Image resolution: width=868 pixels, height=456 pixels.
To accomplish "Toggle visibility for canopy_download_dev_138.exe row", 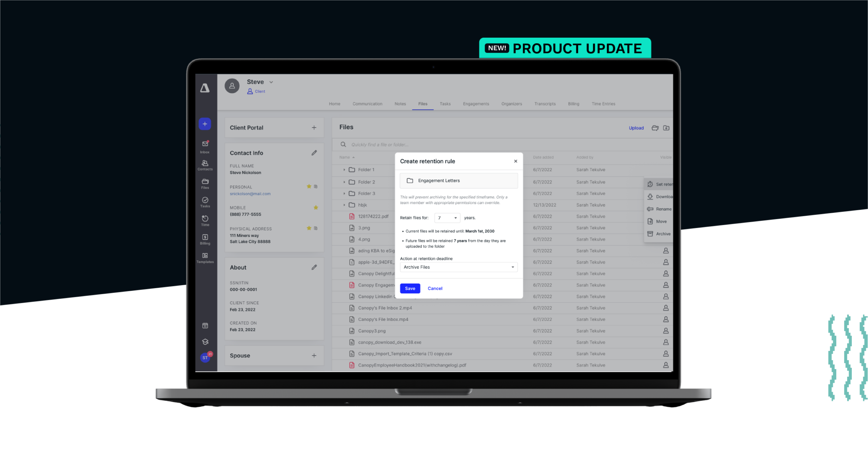I will [666, 342].
